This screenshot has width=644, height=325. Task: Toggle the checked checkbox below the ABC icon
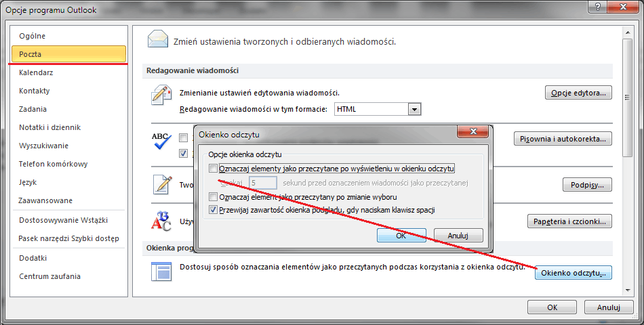coord(183,154)
